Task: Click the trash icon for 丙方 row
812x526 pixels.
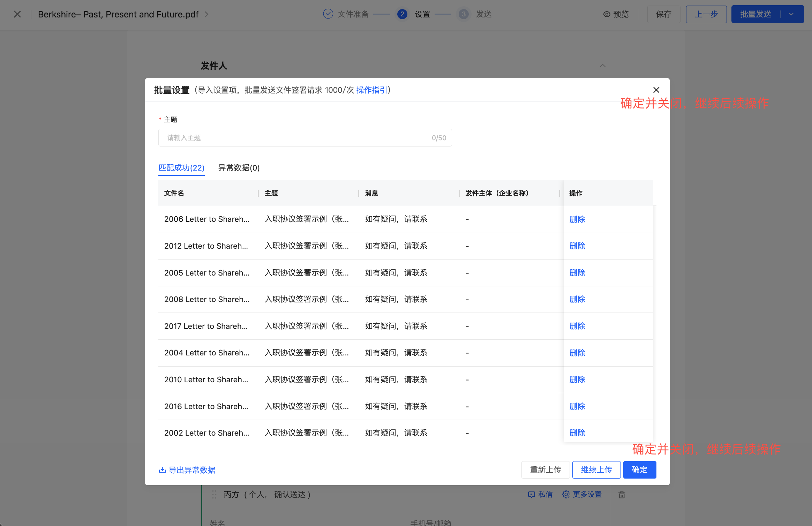Action: [622, 495]
